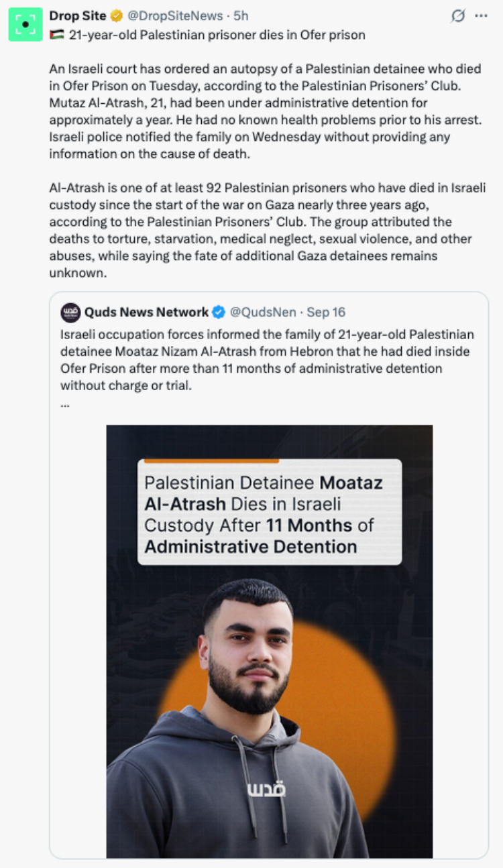Click the Palestinian flag emoji in headline
503x868 pixels.
pyautogui.click(x=57, y=36)
